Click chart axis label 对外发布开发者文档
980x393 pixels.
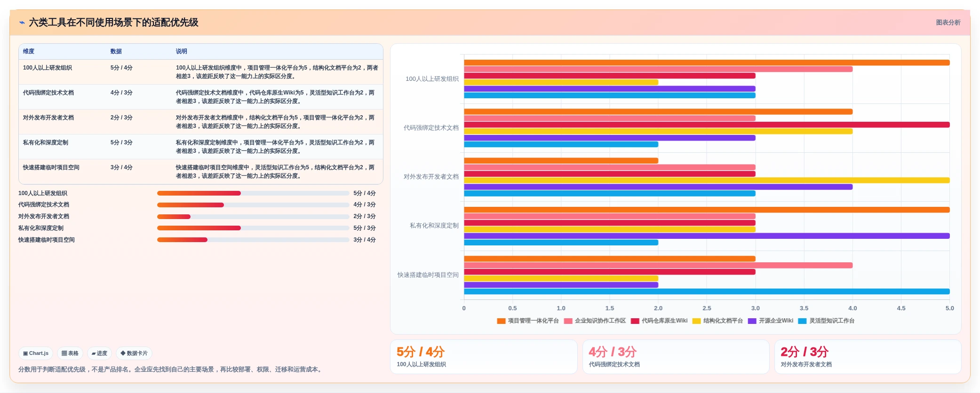(431, 177)
